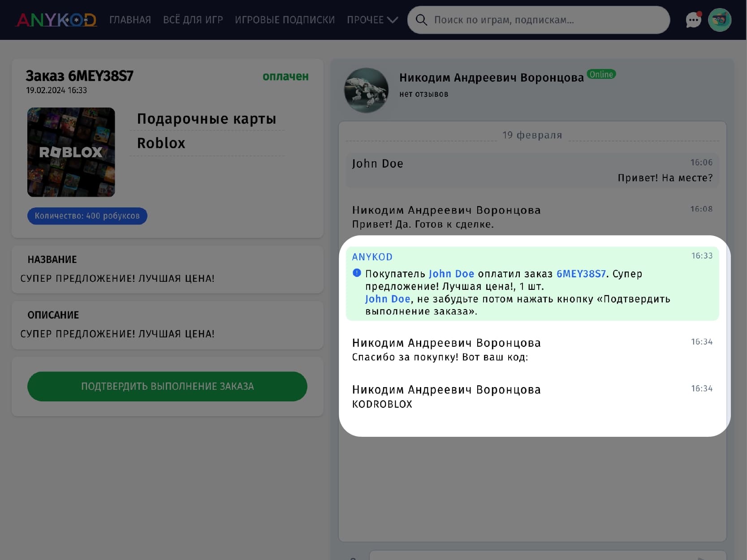Click the blue info icon in ANYKOD message
Image resolution: width=747 pixels, height=560 pixels.
click(x=357, y=273)
